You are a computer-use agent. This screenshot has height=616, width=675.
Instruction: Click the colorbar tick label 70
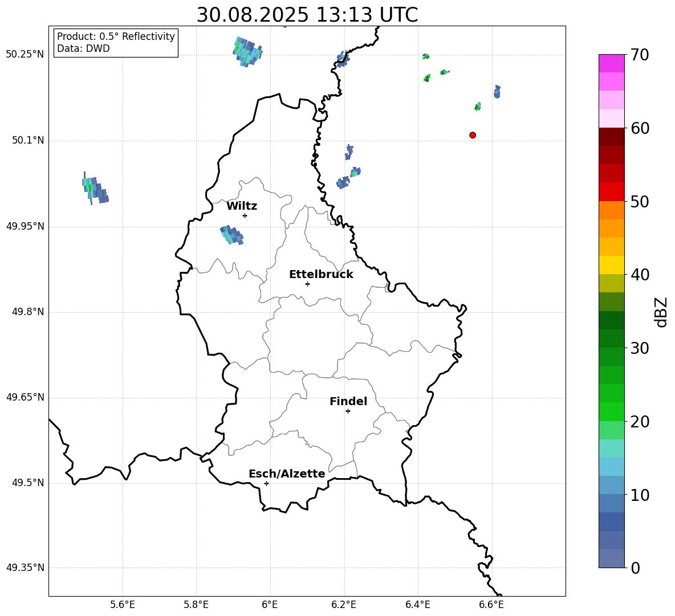point(640,55)
